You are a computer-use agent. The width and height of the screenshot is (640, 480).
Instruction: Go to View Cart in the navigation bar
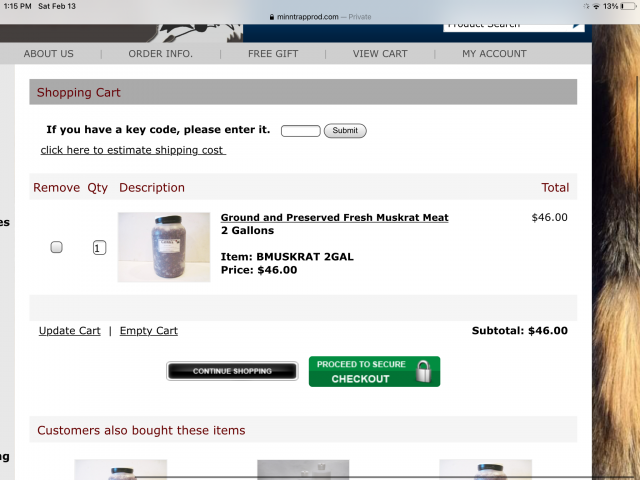tap(380, 54)
